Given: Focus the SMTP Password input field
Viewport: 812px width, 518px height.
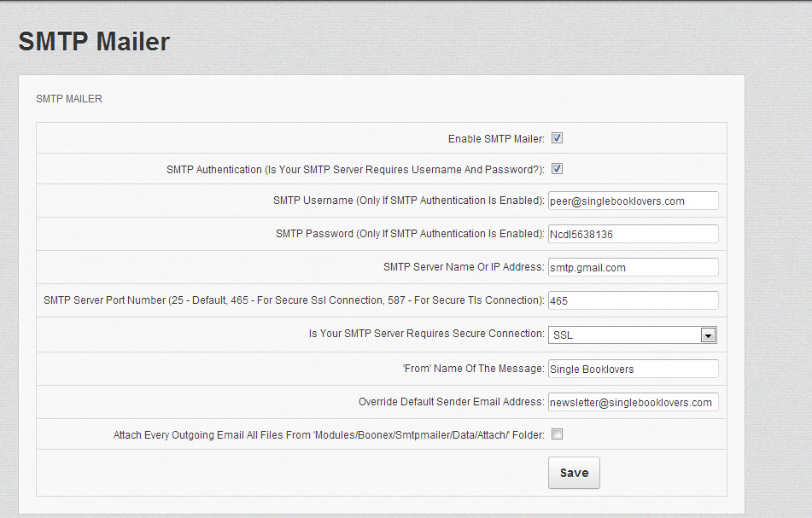Looking at the screenshot, I should (633, 234).
